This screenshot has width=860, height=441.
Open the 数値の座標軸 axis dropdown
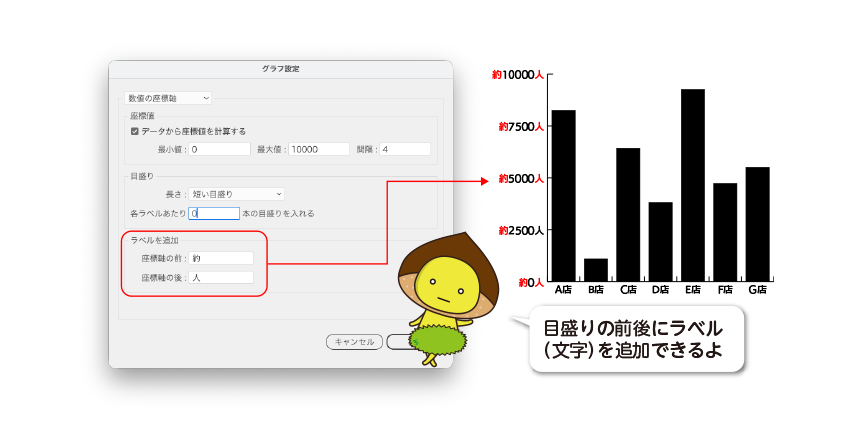tap(167, 98)
